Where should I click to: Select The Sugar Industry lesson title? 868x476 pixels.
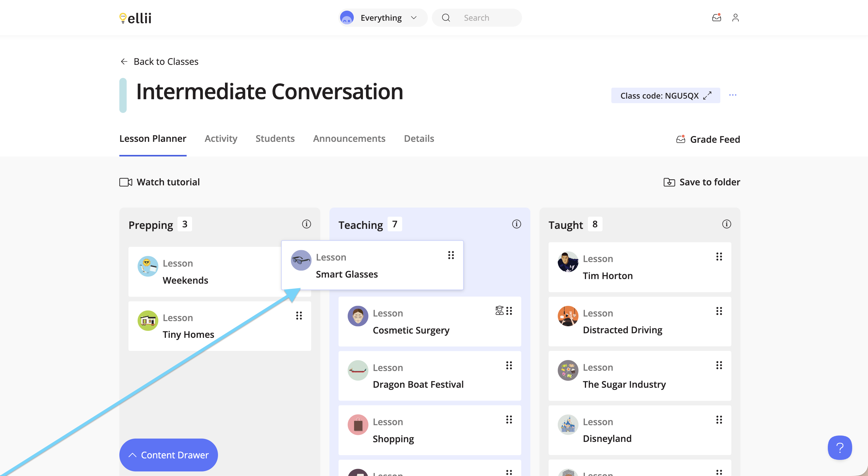point(624,384)
